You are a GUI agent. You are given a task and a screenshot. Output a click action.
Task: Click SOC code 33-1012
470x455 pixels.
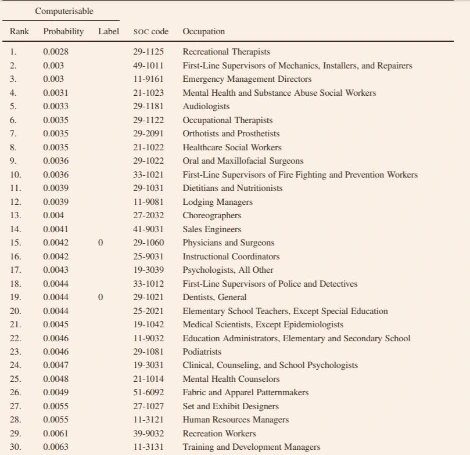point(148,284)
